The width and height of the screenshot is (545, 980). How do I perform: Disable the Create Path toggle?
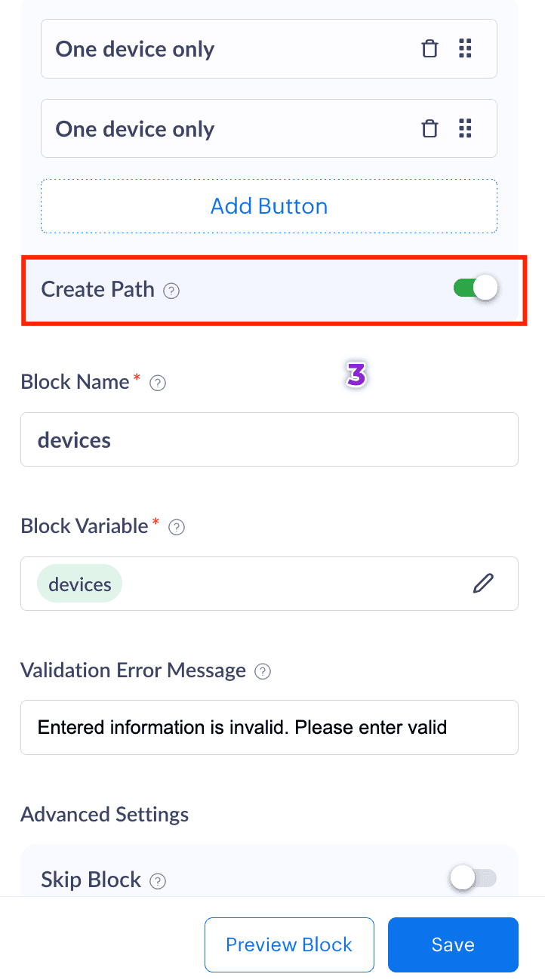(x=476, y=288)
